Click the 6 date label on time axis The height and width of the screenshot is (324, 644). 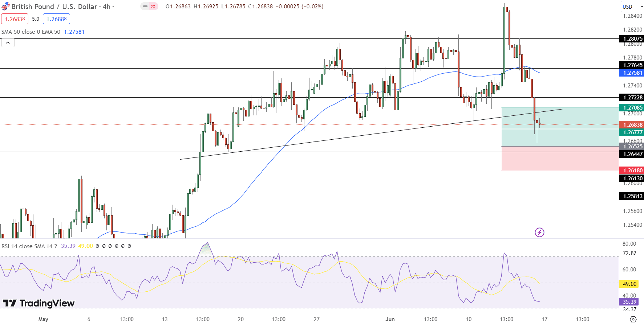89,319
